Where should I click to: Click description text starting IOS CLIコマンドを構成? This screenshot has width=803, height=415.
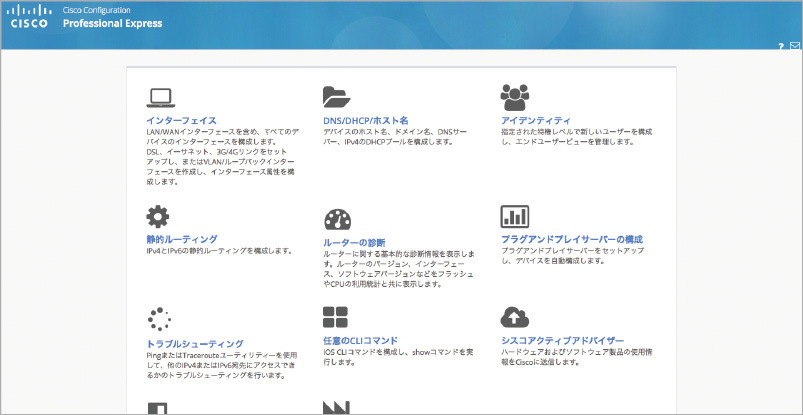coord(397,357)
